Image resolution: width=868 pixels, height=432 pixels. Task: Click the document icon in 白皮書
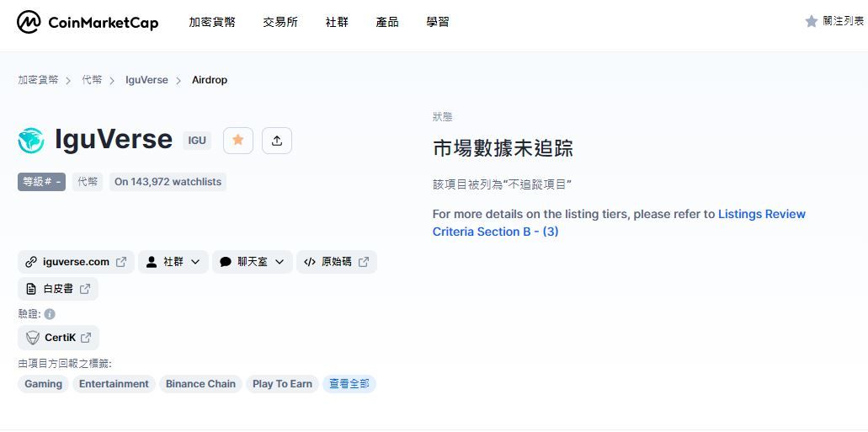coord(31,289)
